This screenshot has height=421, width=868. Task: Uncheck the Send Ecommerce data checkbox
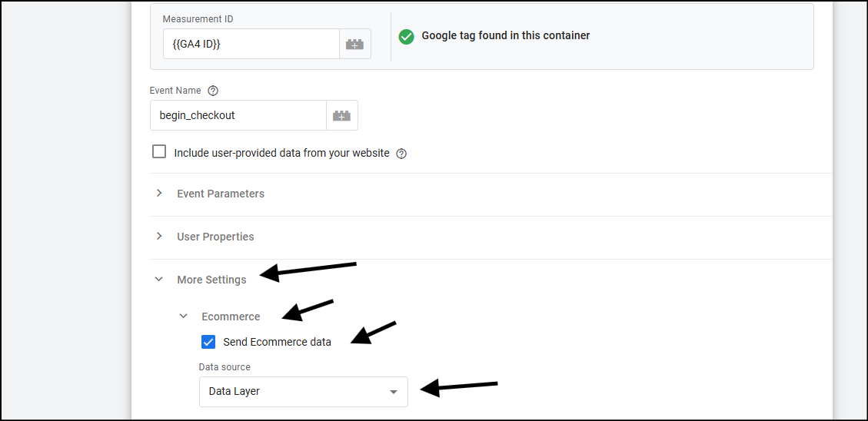(x=208, y=342)
